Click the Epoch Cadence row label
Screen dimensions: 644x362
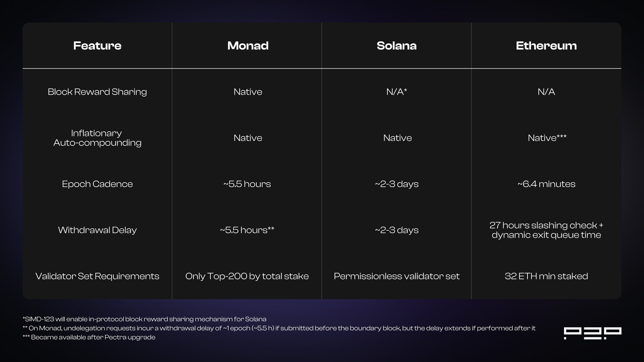(x=97, y=184)
